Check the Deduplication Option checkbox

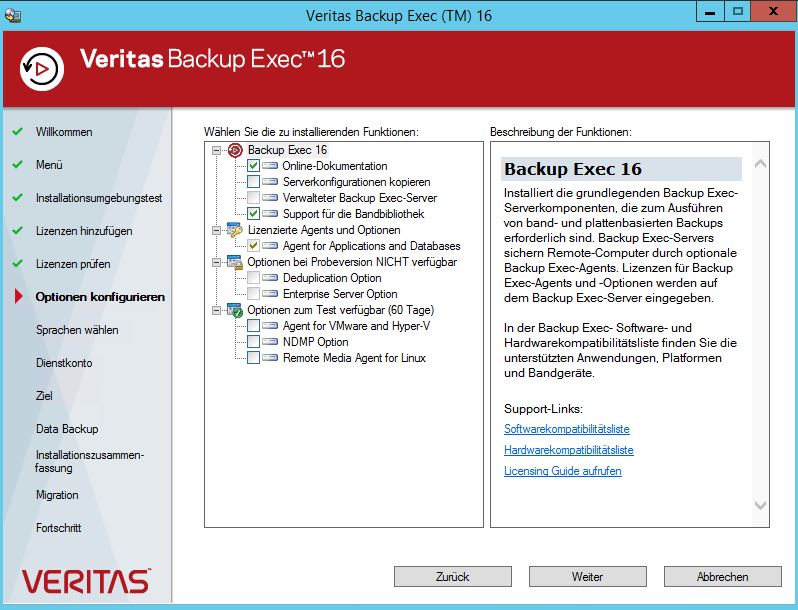(x=253, y=278)
